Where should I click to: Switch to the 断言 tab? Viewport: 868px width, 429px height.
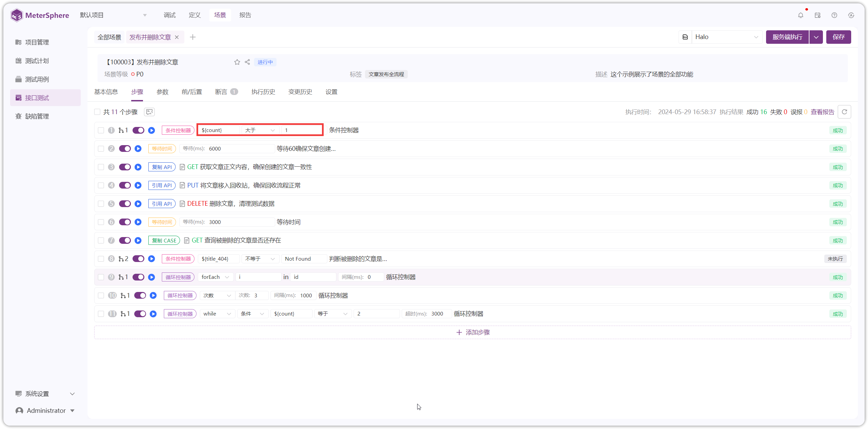tap(227, 92)
